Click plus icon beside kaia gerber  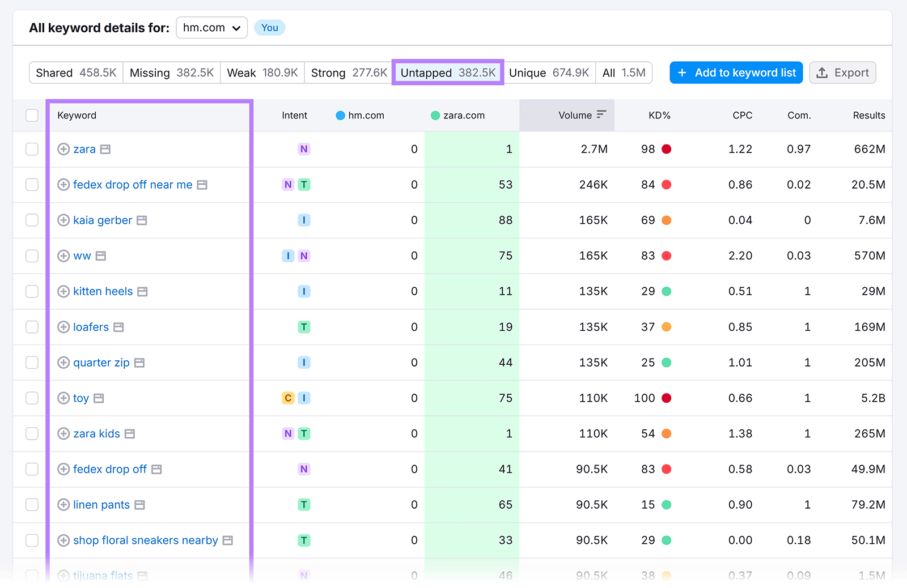pos(63,220)
